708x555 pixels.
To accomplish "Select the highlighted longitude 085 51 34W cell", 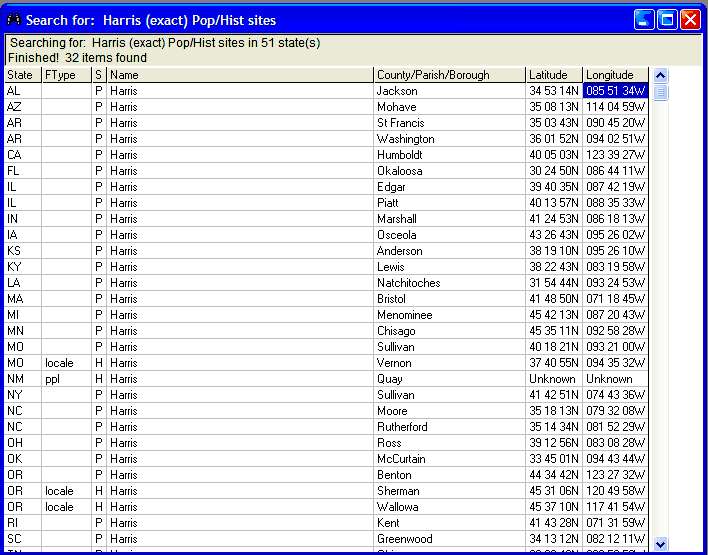I will point(615,91).
